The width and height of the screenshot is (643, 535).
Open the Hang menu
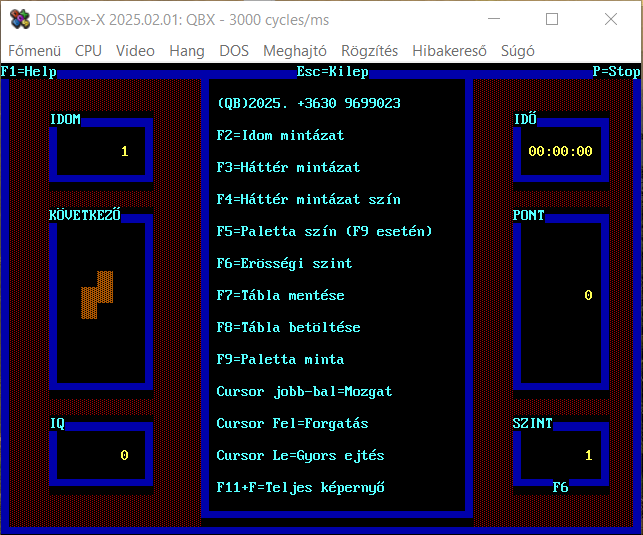187,51
